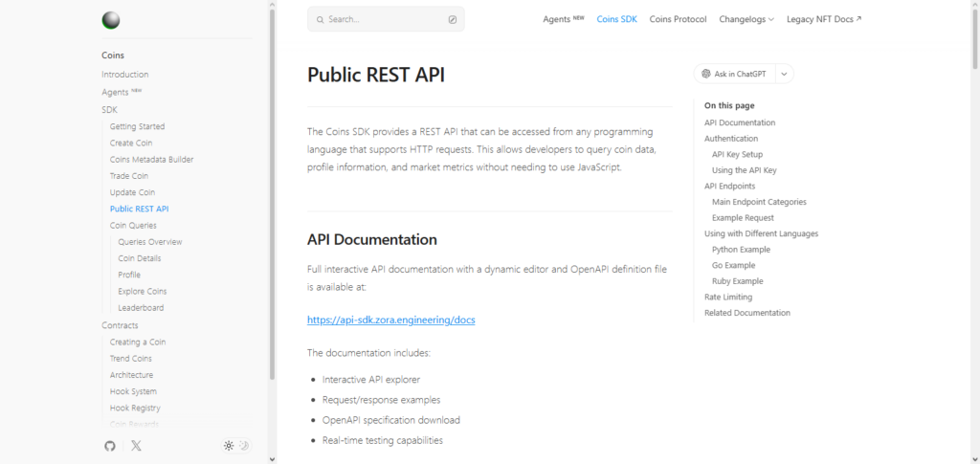Open the X social icon link

tap(136, 446)
